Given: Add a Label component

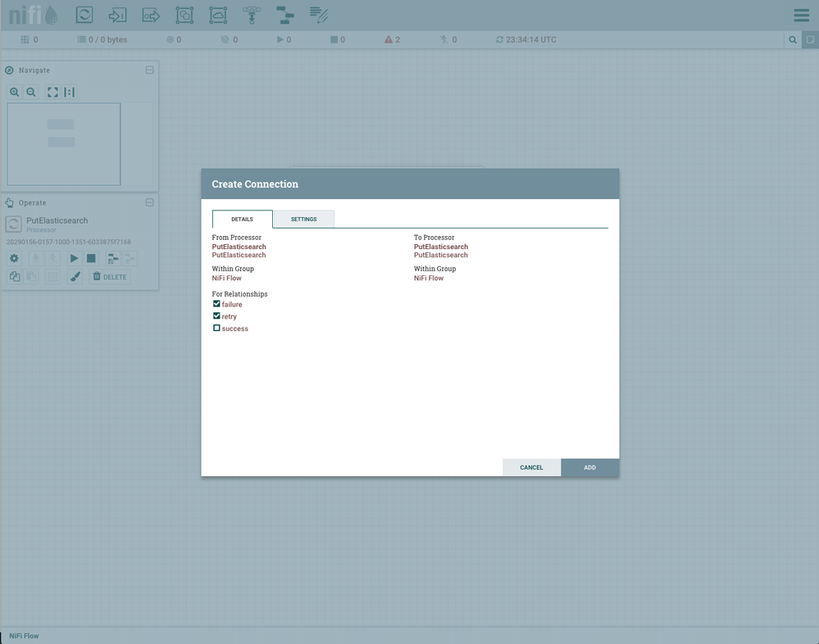Looking at the screenshot, I should (318, 15).
